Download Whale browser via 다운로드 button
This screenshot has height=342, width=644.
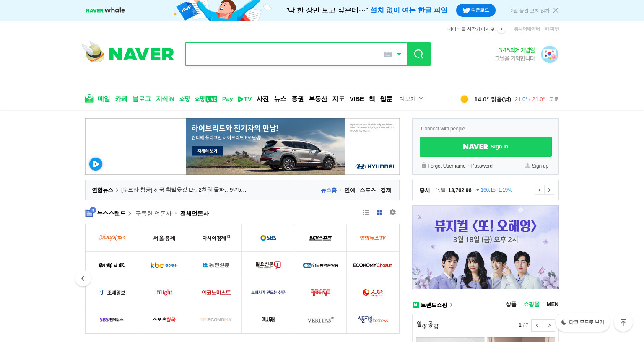476,10
